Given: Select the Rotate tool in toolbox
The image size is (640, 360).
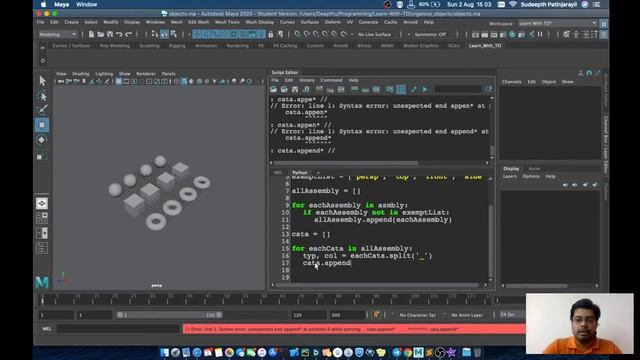Looking at the screenshot, I should tap(42, 140).
